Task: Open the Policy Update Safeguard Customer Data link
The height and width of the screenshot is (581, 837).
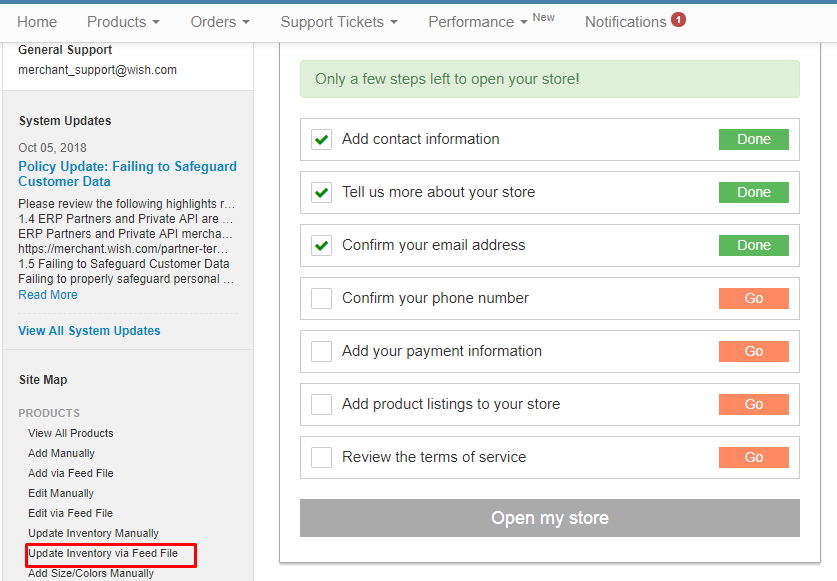Action: pos(128,174)
